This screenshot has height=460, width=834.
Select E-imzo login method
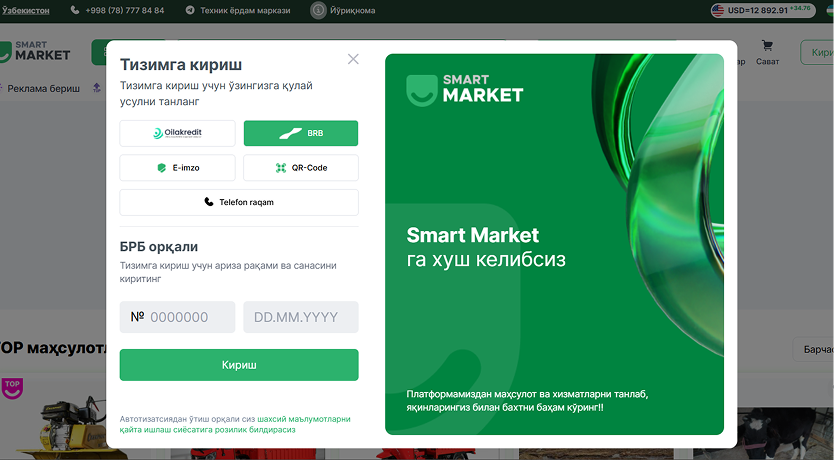coord(177,168)
